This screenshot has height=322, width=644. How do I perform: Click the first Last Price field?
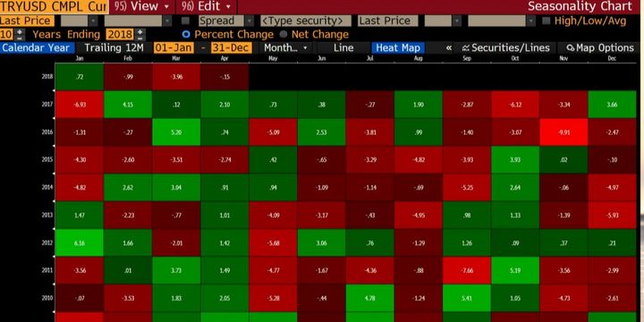pyautogui.click(x=27, y=21)
